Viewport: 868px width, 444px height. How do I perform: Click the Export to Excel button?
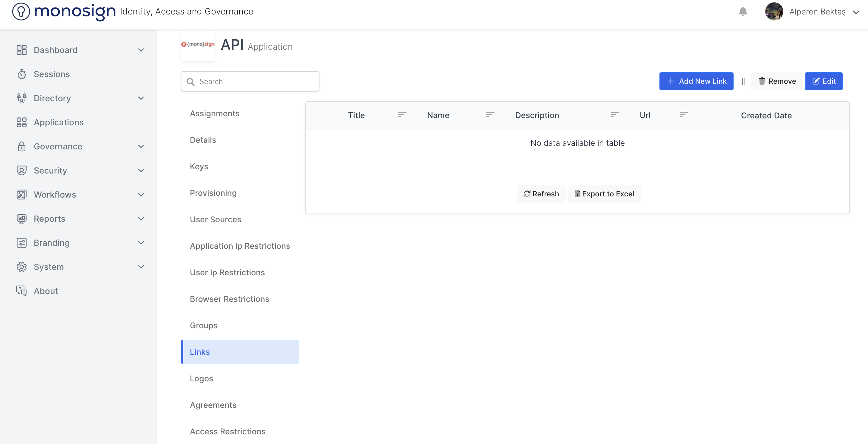[x=605, y=194]
